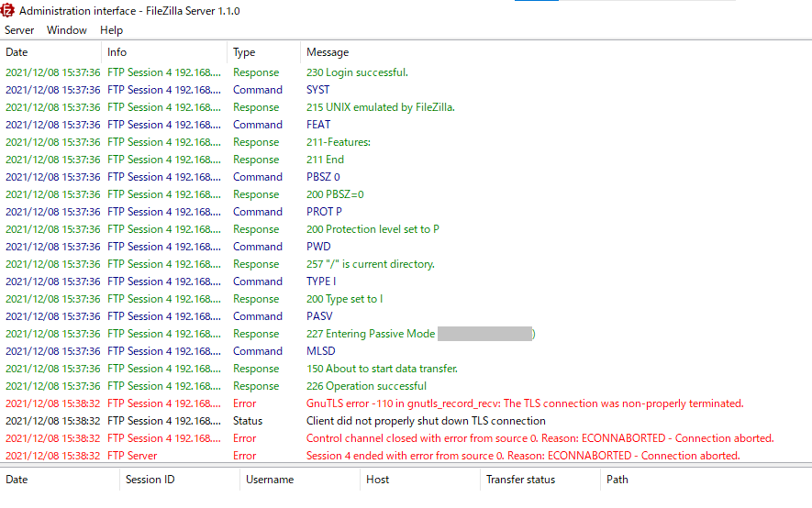Viewport: 812px width, 508px height.
Task: Select '227 Entering Passive Mode' response row
Action: (406, 334)
